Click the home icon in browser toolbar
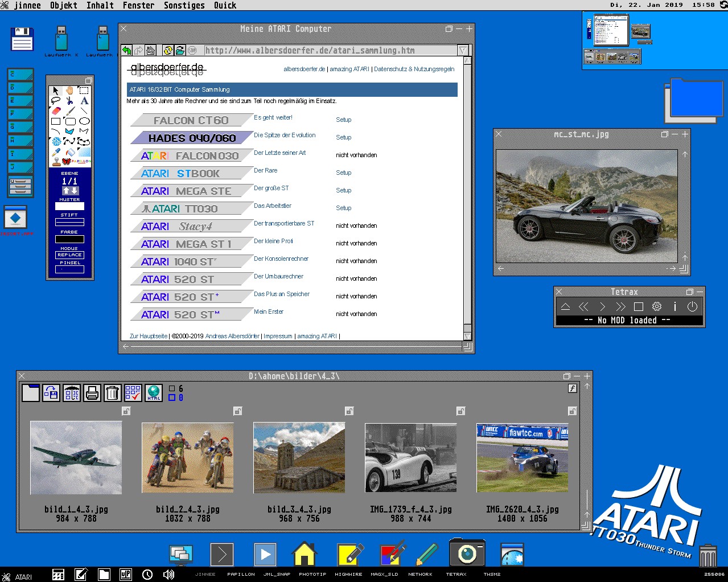Image resolution: width=728 pixels, height=582 pixels. click(150, 51)
